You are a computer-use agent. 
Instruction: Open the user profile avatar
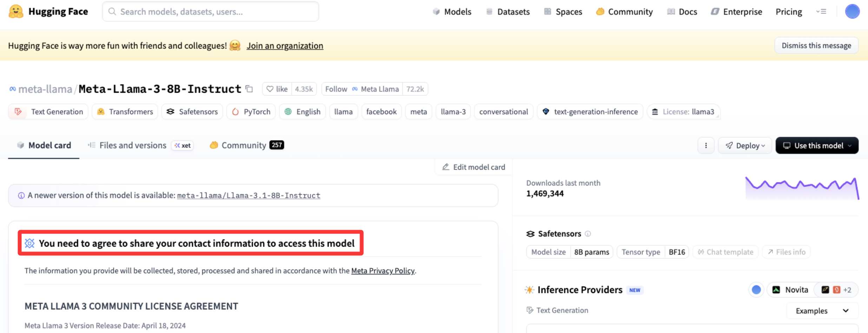[852, 12]
